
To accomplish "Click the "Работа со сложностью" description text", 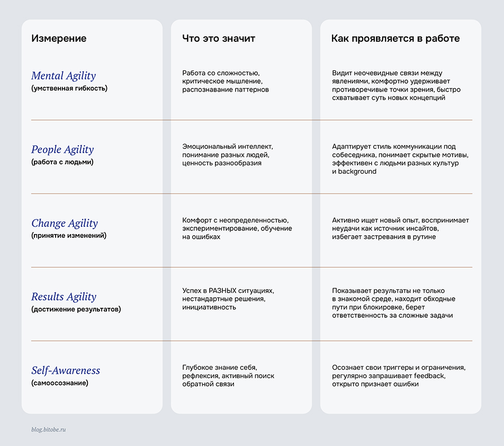I will point(226,81).
